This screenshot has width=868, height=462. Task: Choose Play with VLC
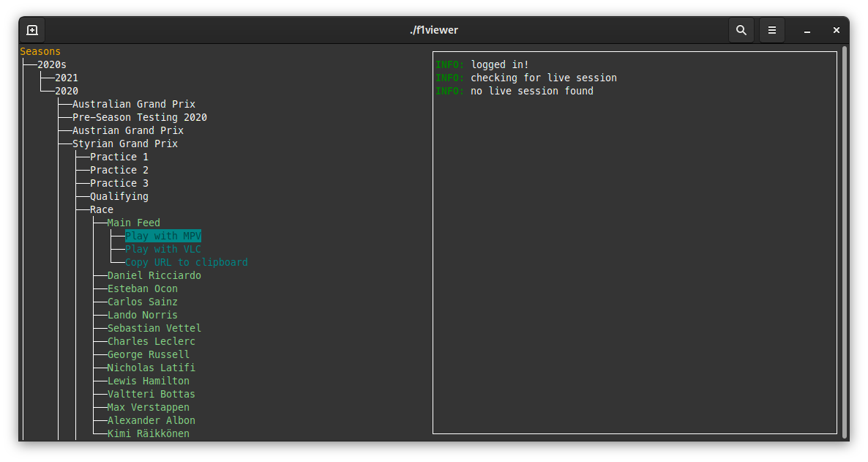(x=163, y=249)
